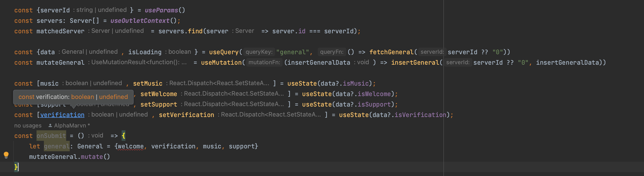644x176 pixels.
Task: Click the fetchGeneral function name
Action: pos(391,52)
